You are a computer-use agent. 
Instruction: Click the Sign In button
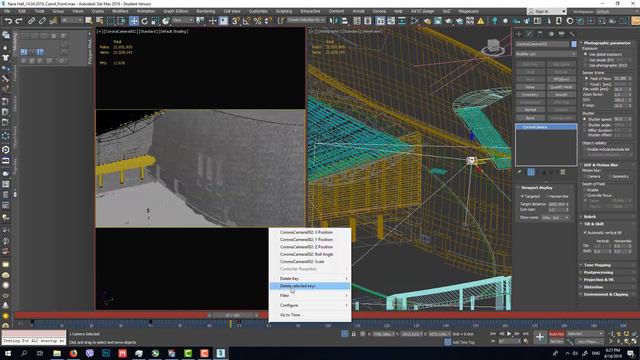[547, 11]
